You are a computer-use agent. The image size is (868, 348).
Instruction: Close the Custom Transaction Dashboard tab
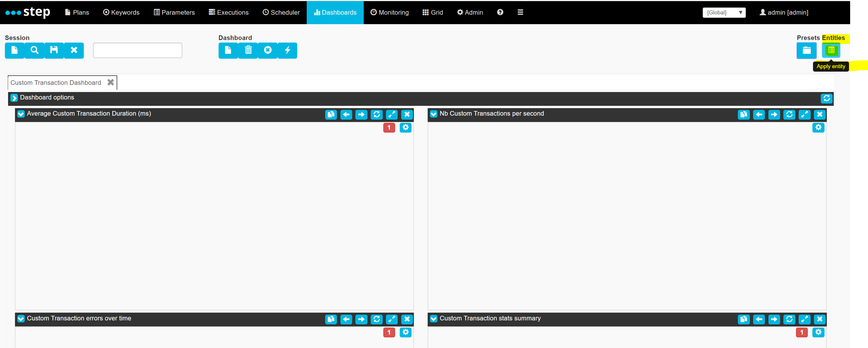point(111,83)
